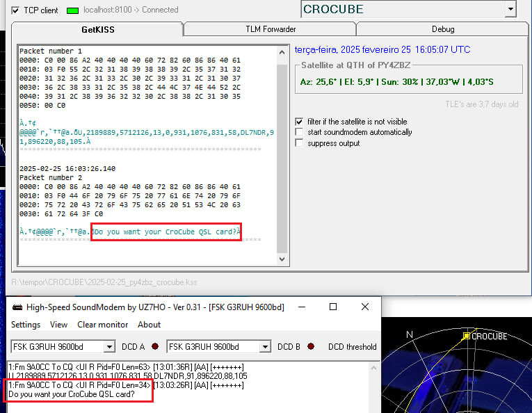The width and height of the screenshot is (532, 413).
Task: Click scroll up arrow in packet log
Action: (x=282, y=52)
